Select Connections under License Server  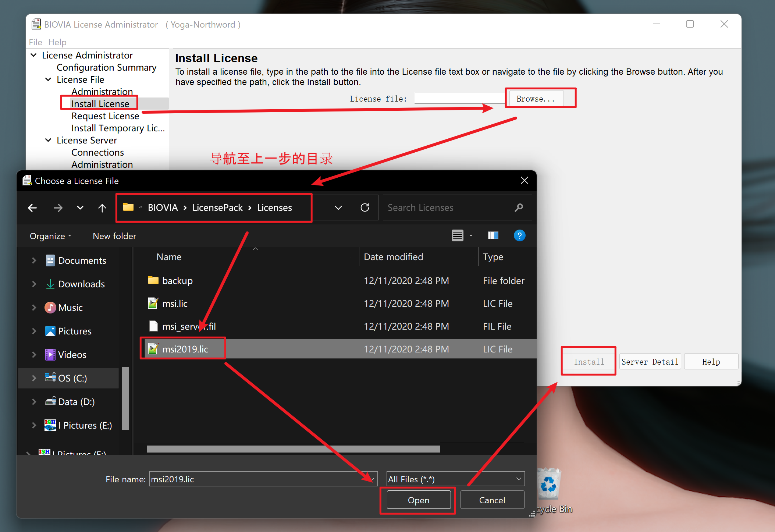pos(97,152)
